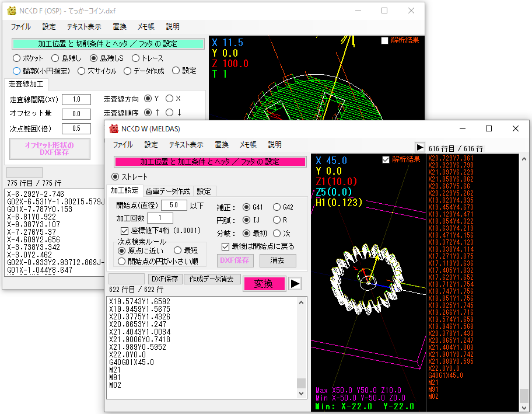This screenshot has width=532, height=414.
Task: Open 設定 menu in MELDAS window
Action: tap(151, 145)
